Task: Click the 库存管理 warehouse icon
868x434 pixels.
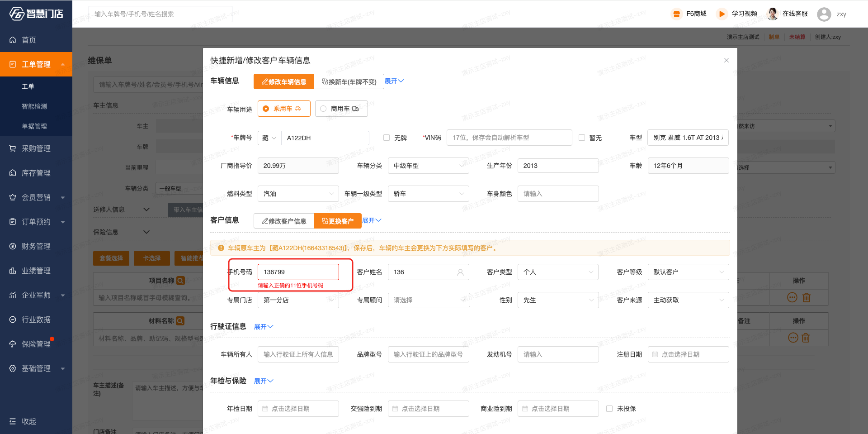Action: pyautogui.click(x=13, y=173)
